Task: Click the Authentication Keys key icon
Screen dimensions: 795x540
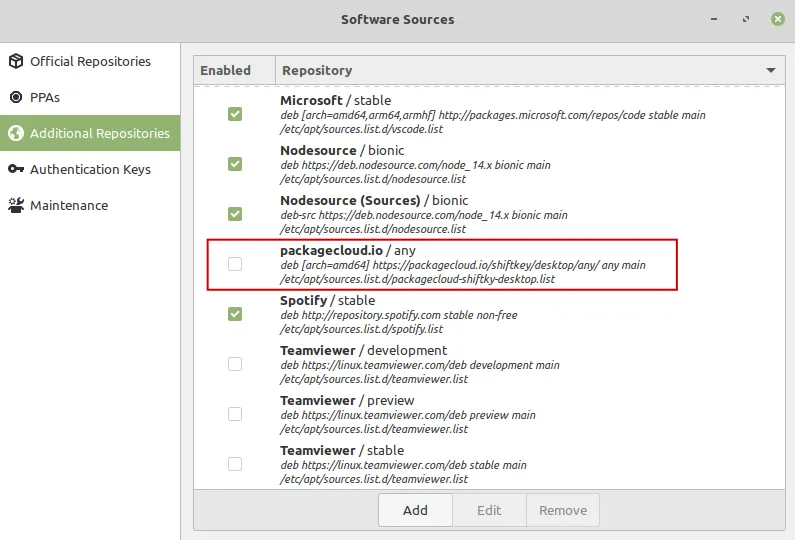Action: (x=16, y=169)
